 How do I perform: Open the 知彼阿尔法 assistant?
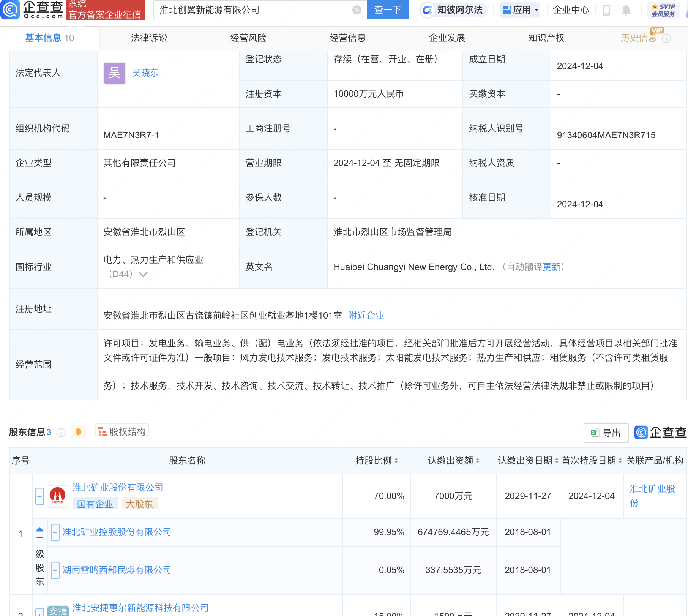tap(453, 10)
